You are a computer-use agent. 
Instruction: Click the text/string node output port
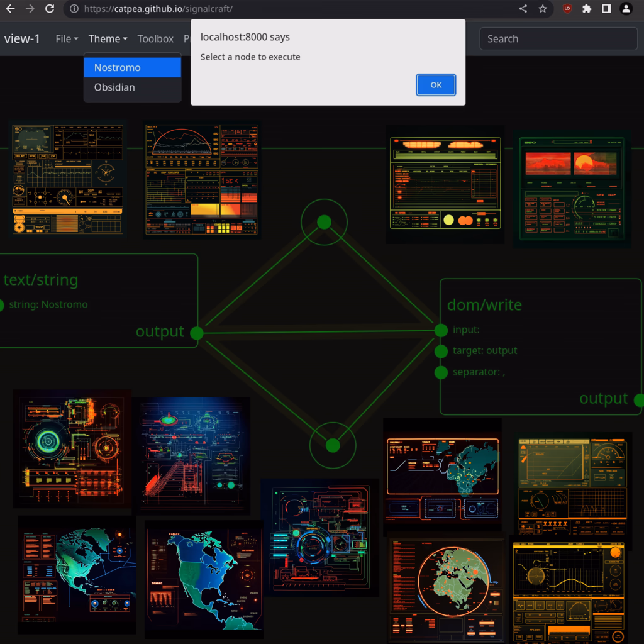pyautogui.click(x=196, y=333)
